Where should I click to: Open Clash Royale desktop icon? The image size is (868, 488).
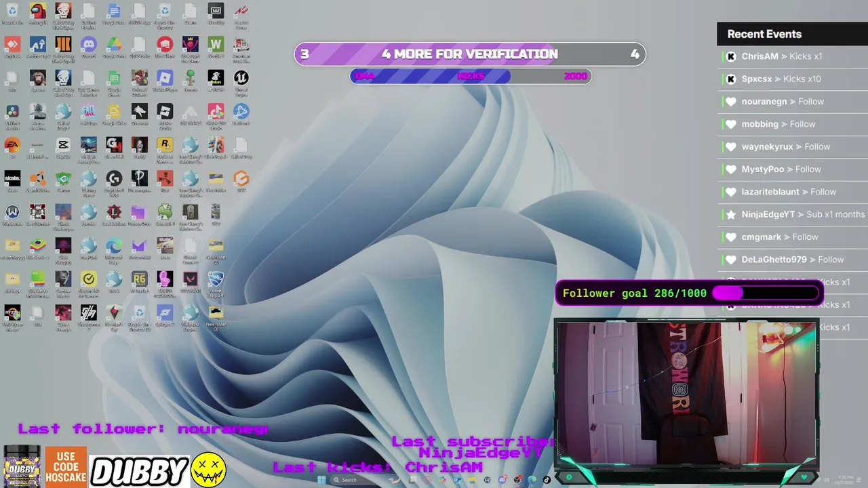[216, 149]
